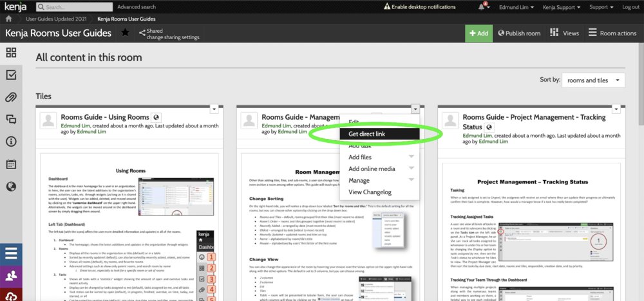The image size is (644, 301).
Task: Open the purple people icon button
Action: (x=11, y=277)
